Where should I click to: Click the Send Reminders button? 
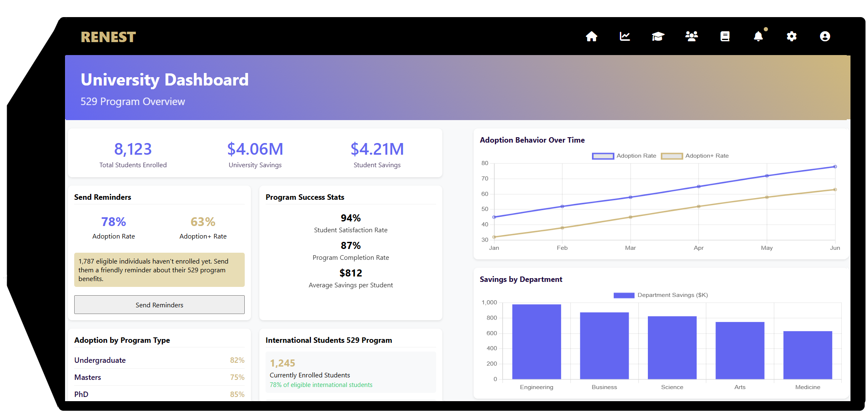[159, 305]
